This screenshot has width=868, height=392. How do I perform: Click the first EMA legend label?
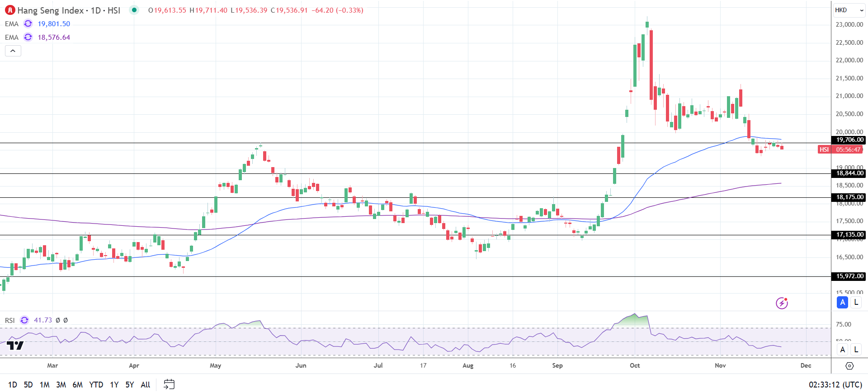point(12,24)
